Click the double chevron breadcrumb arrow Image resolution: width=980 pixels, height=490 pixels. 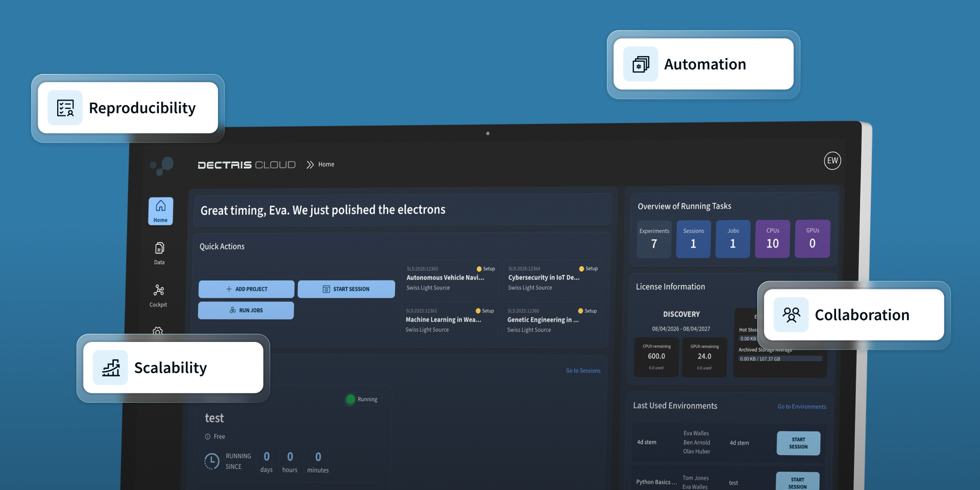(310, 164)
